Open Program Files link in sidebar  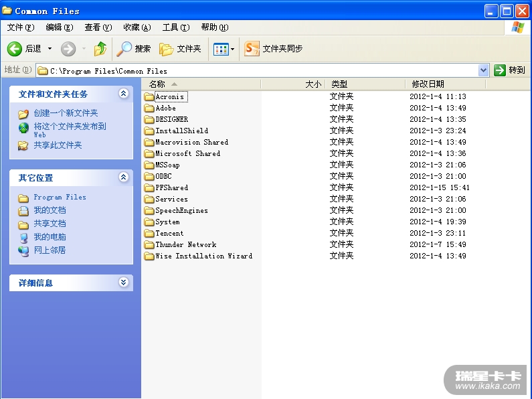pos(60,197)
